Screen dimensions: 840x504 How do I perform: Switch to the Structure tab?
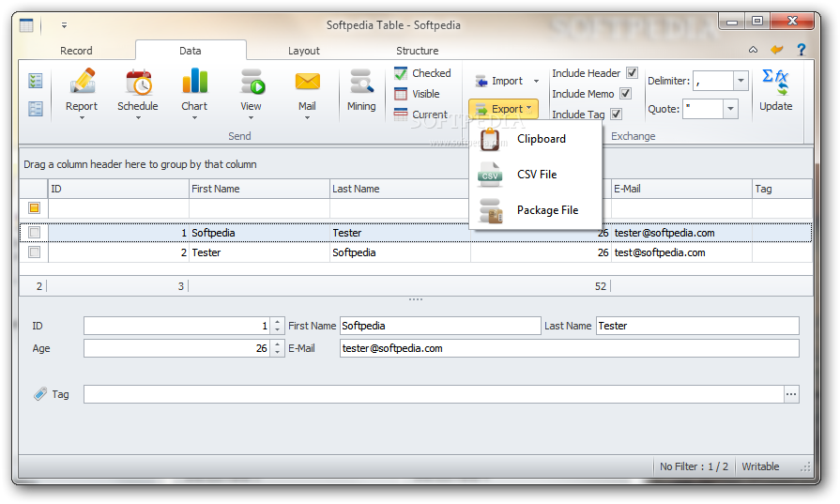pyautogui.click(x=418, y=51)
